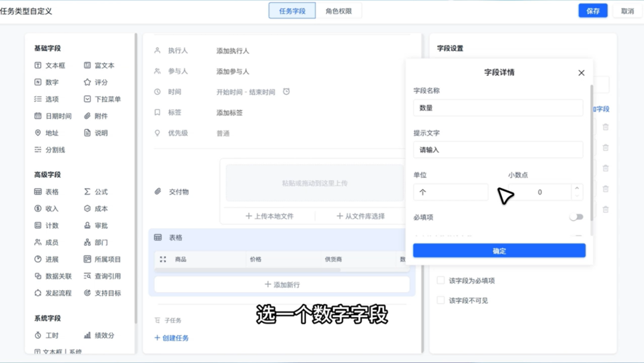This screenshot has height=363, width=644.
Task: Click the 商品 column header
Action: 180,259
